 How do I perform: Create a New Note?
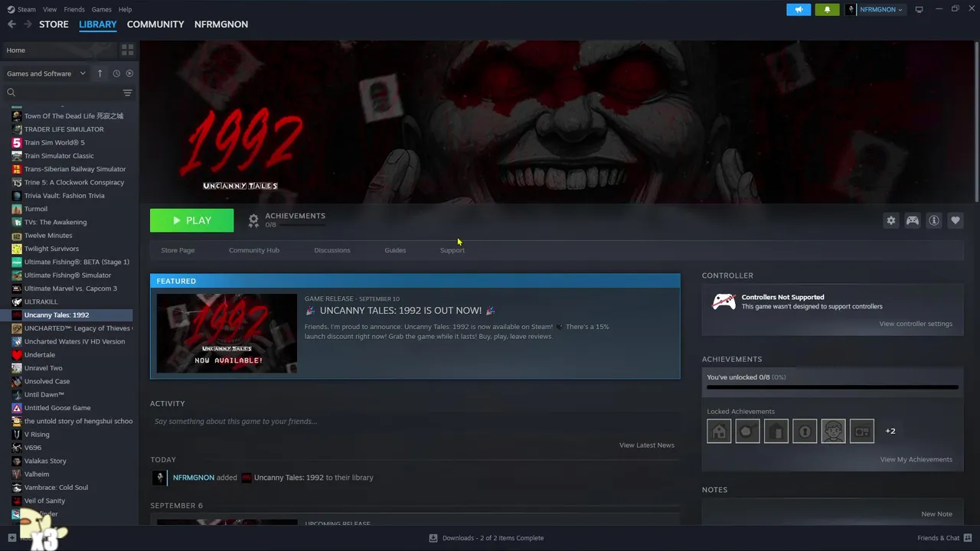click(x=937, y=514)
